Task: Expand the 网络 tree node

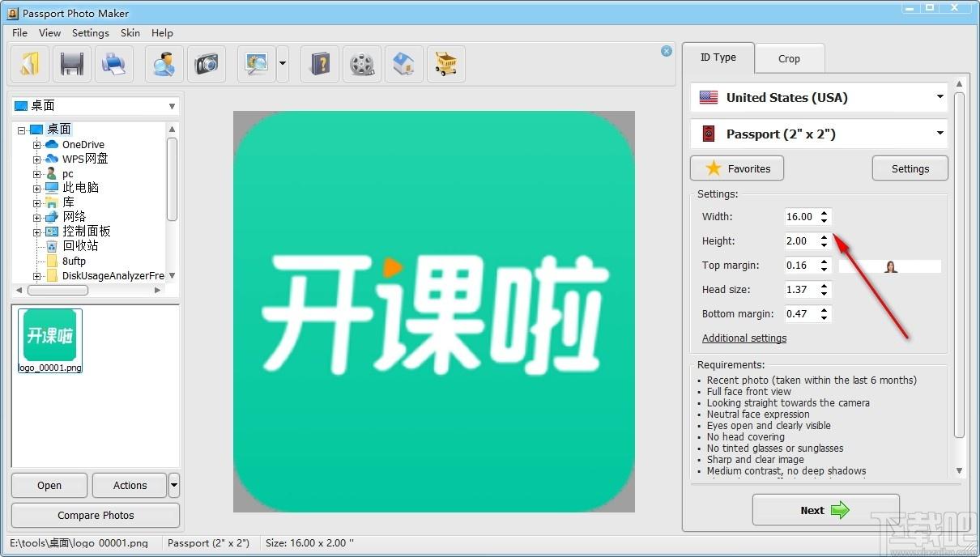Action: click(x=37, y=217)
